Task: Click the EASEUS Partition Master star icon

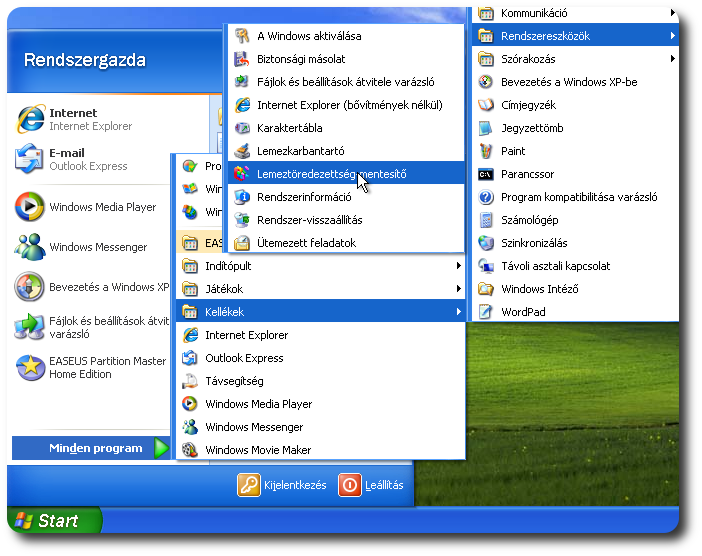Action: tap(30, 367)
